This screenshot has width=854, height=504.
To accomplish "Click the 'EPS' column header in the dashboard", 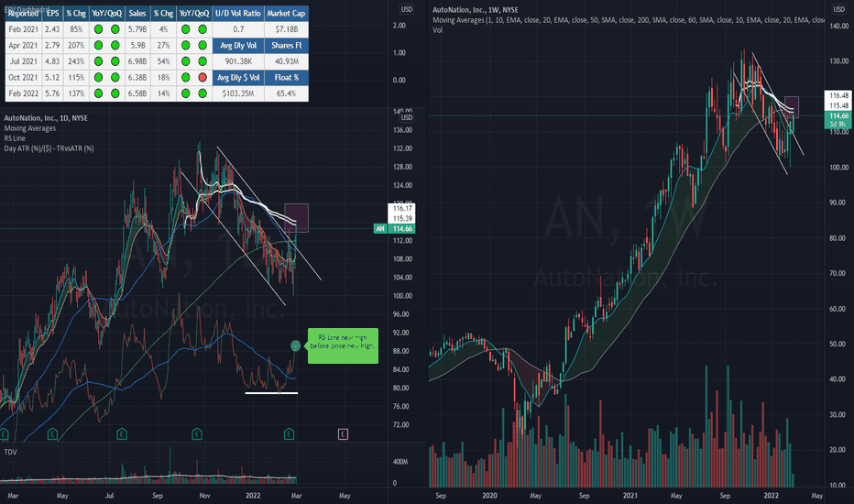I will point(53,13).
